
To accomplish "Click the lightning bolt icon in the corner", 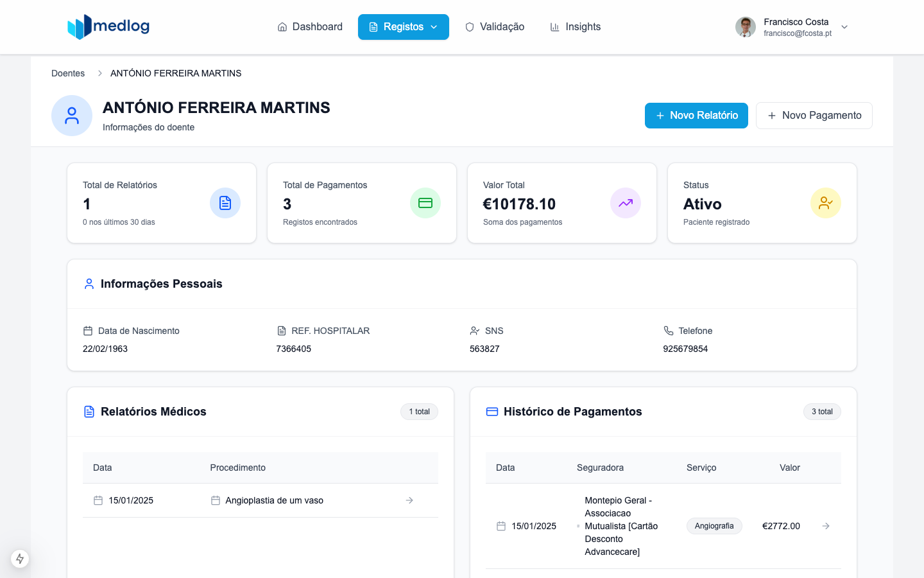I will click(20, 558).
